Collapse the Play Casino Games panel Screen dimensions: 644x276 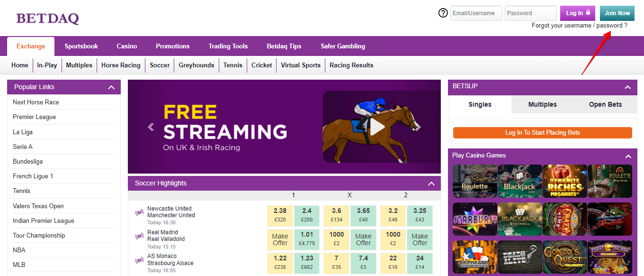click(628, 156)
